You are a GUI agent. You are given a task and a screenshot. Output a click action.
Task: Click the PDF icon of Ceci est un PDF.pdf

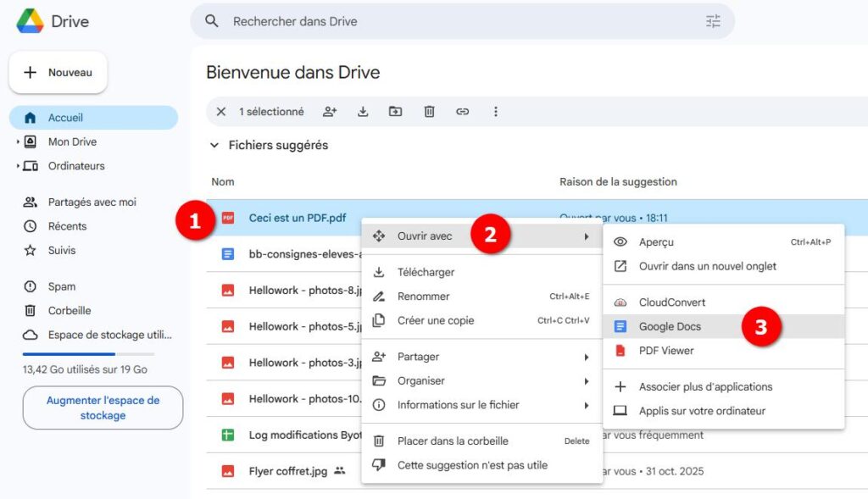pyautogui.click(x=227, y=218)
